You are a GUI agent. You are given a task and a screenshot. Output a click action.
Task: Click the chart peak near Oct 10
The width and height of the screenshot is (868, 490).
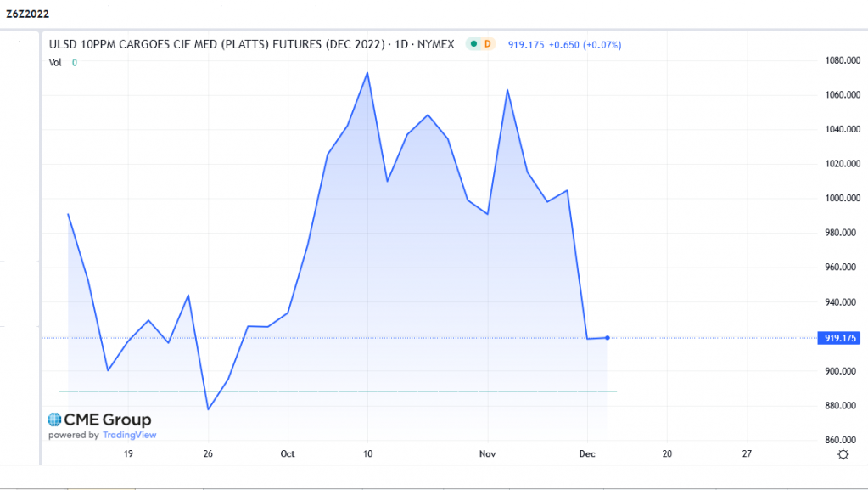(x=367, y=72)
